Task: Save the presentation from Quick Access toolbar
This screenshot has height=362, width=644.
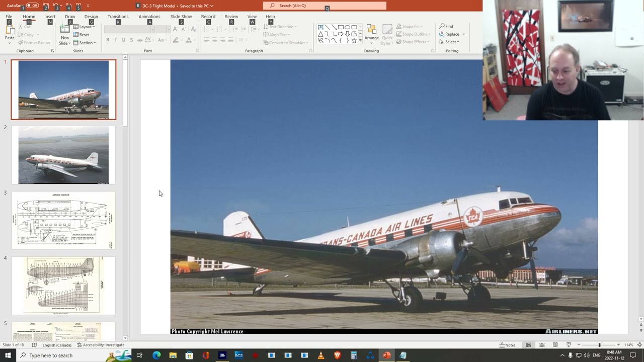Action: pyautogui.click(x=46, y=6)
